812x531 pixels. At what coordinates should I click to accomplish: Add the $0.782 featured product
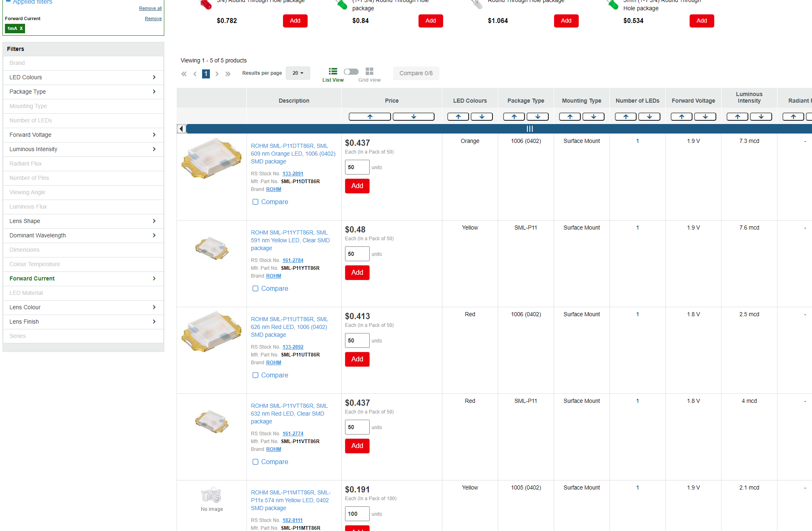tap(295, 21)
